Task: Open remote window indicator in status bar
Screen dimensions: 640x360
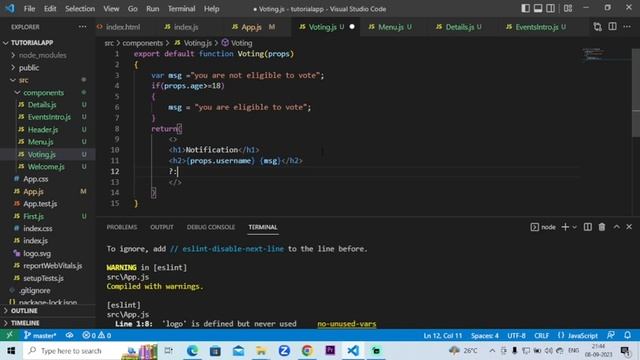Action: pyautogui.click(x=9, y=336)
